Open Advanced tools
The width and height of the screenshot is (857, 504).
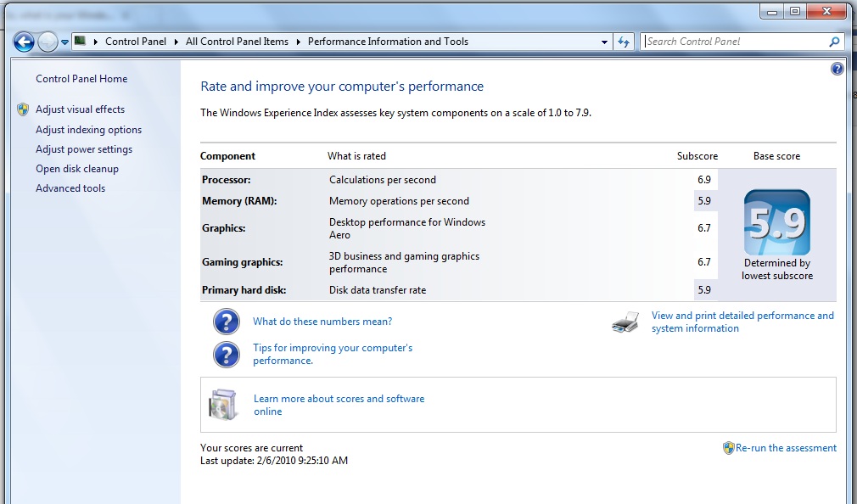70,188
